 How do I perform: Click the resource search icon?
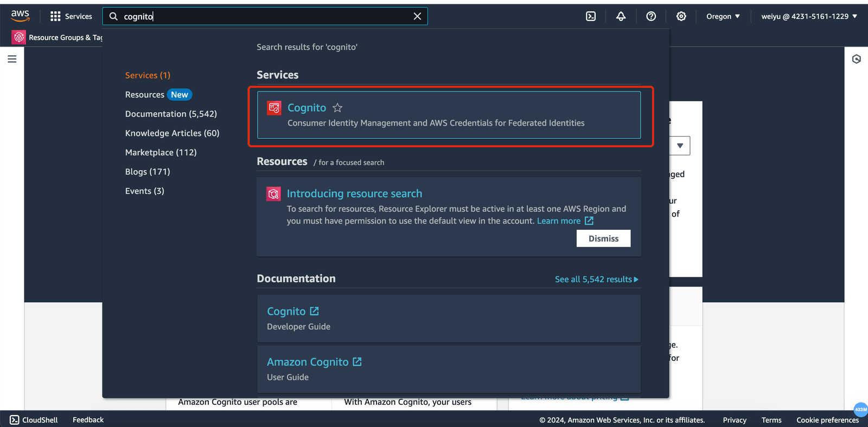coord(273,193)
